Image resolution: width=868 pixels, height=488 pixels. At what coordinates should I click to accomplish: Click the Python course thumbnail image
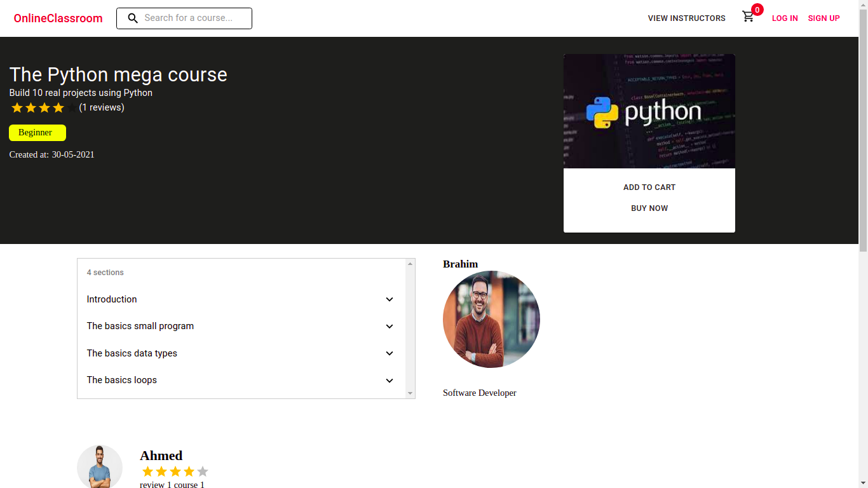[649, 111]
